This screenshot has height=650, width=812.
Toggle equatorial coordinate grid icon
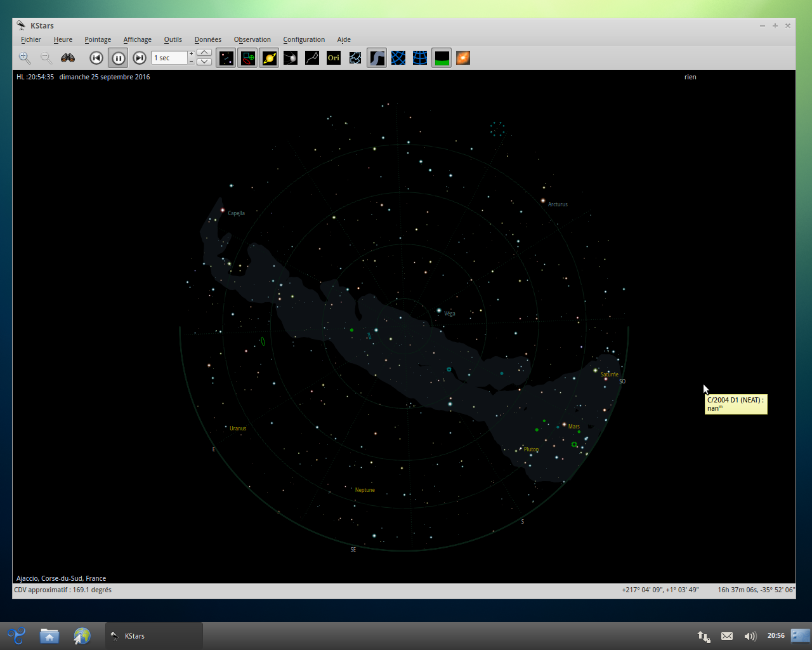tap(398, 58)
